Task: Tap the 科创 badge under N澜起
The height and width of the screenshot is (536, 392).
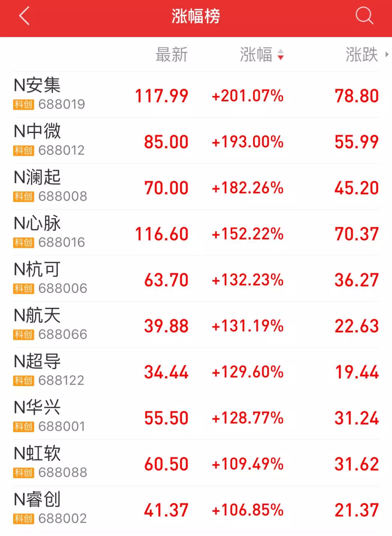Action: click(24, 196)
